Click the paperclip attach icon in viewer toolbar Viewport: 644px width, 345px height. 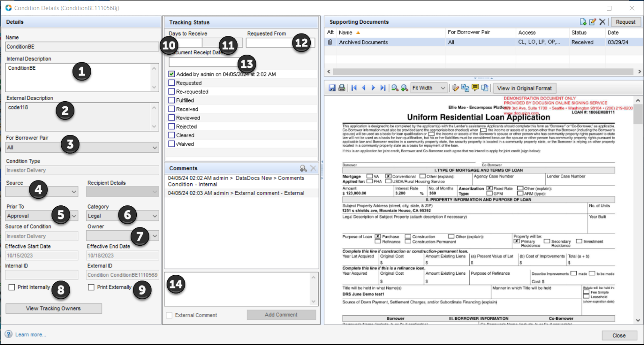456,88
